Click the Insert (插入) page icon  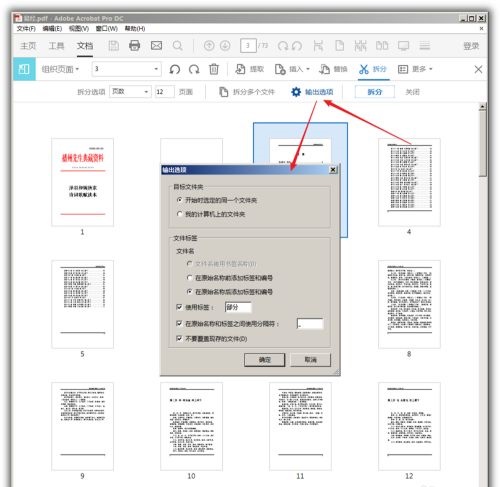(x=280, y=69)
